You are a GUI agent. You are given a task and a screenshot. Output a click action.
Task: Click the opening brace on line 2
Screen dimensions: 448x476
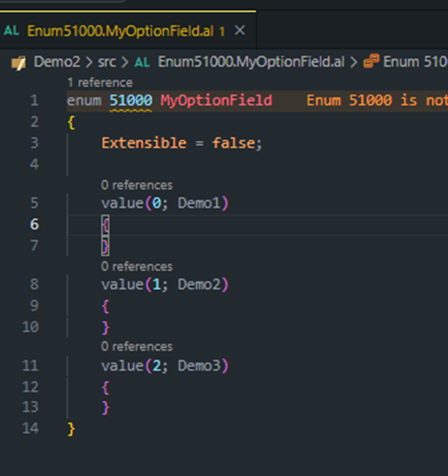[x=72, y=123]
